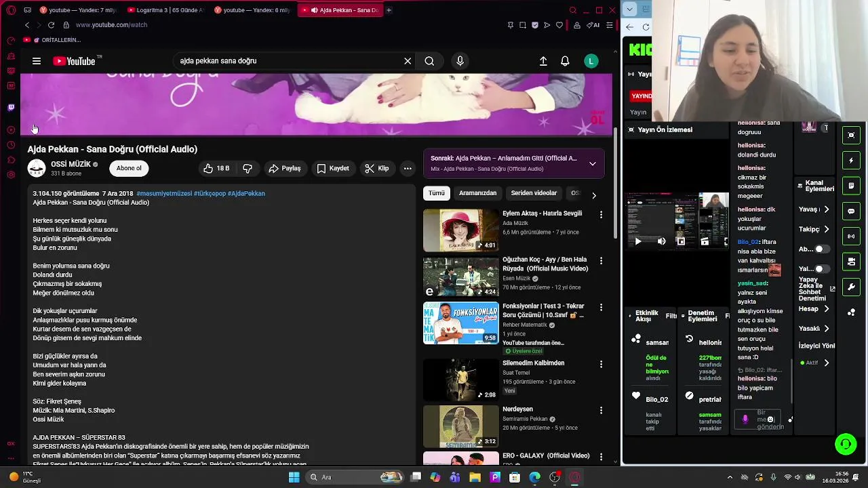Viewport: 868px width, 488px height.
Task: Switch to first youtube Yandex tab
Action: tap(77, 10)
